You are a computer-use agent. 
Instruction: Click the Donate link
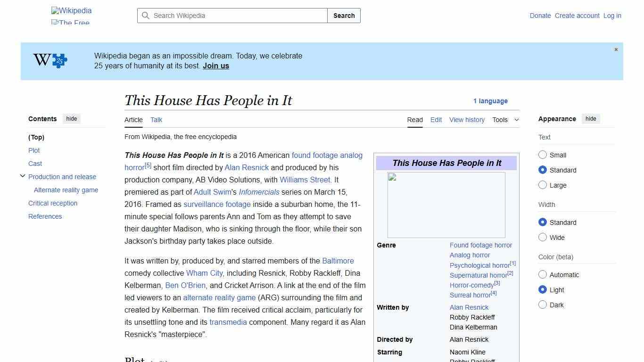point(540,16)
